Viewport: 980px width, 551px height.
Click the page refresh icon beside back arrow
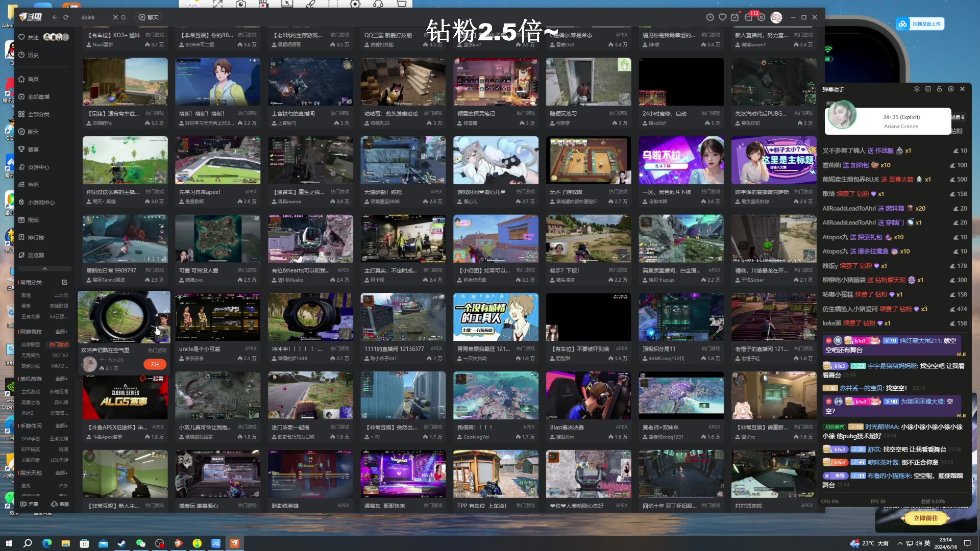click(x=66, y=17)
